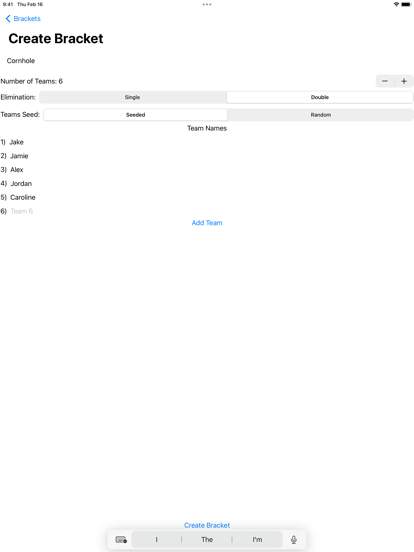Screen dimensions: 414x552
Task: Edit team 4 name Jordan
Action: click(21, 184)
